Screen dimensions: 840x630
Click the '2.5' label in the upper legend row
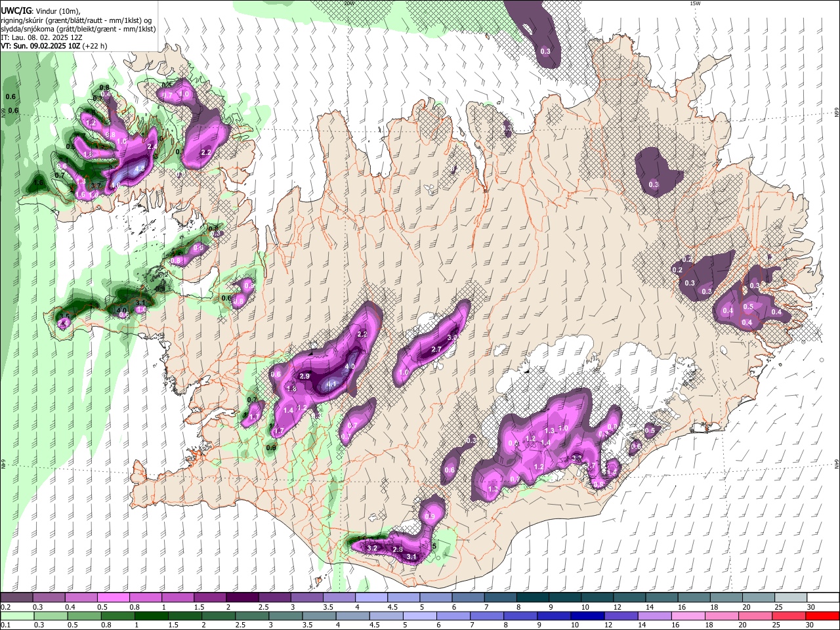pyautogui.click(x=263, y=607)
